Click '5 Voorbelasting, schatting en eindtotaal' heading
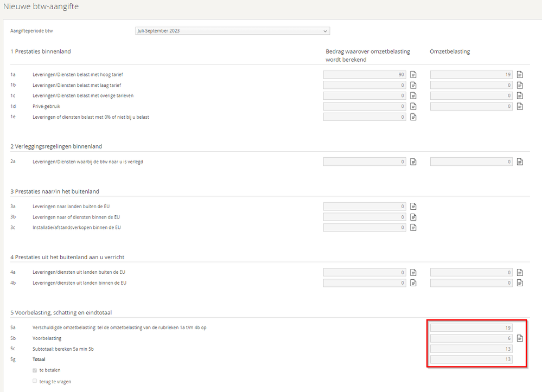This screenshot has height=392, width=542. click(x=61, y=312)
